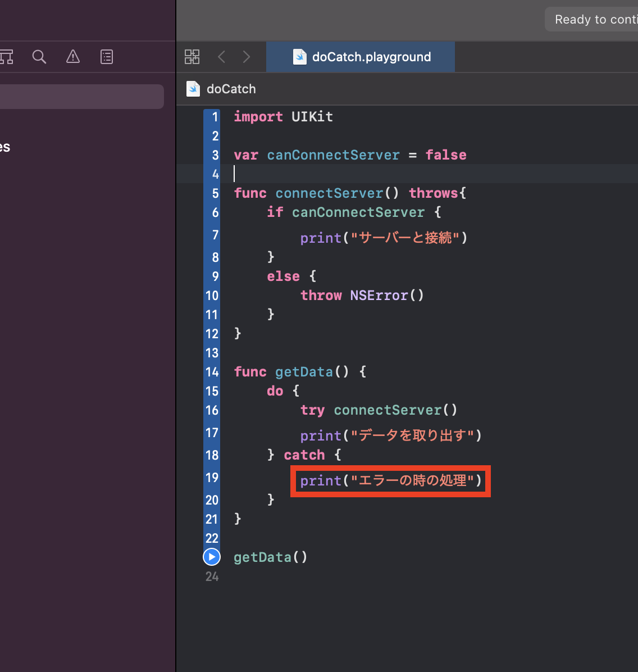Screen dimensions: 638x672
Task: Open the Report navigator list icon
Action: point(107,57)
